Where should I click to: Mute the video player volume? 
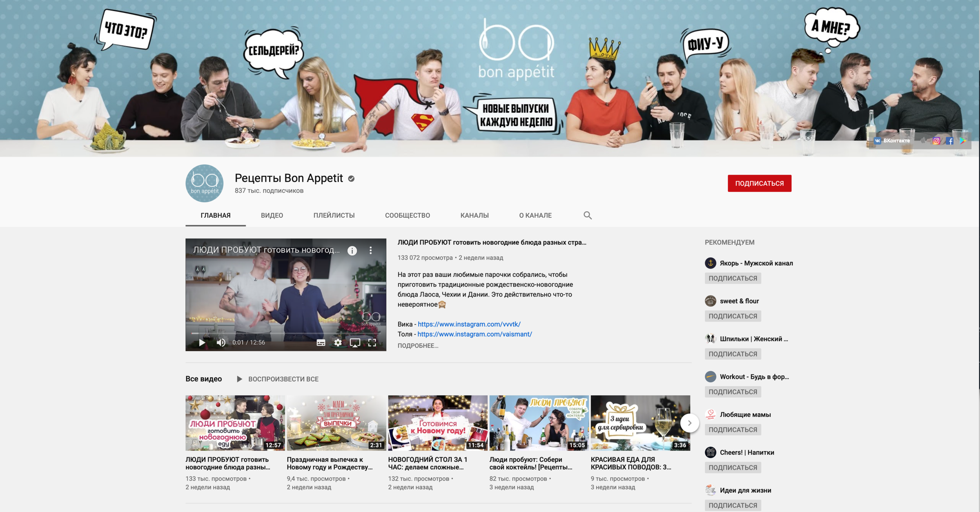(x=221, y=343)
